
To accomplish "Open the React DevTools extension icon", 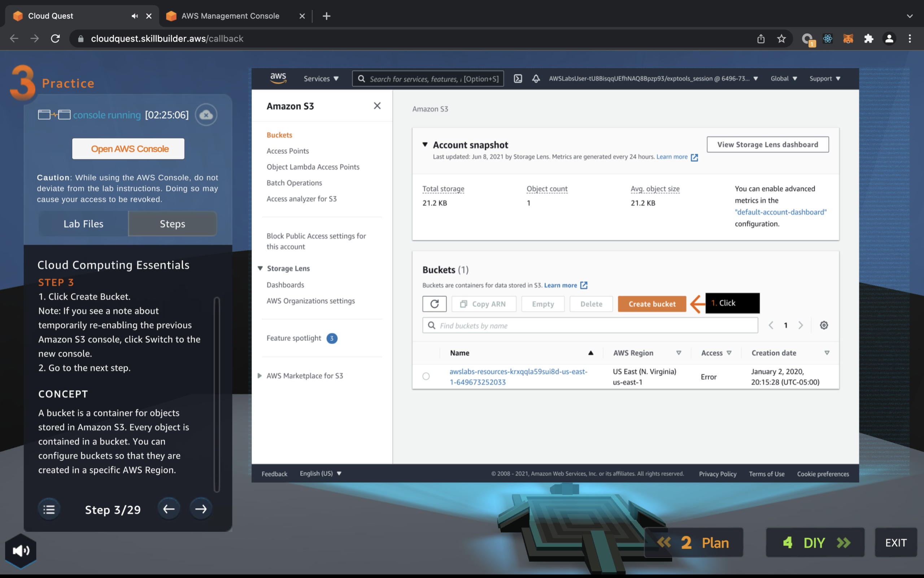I will [827, 39].
